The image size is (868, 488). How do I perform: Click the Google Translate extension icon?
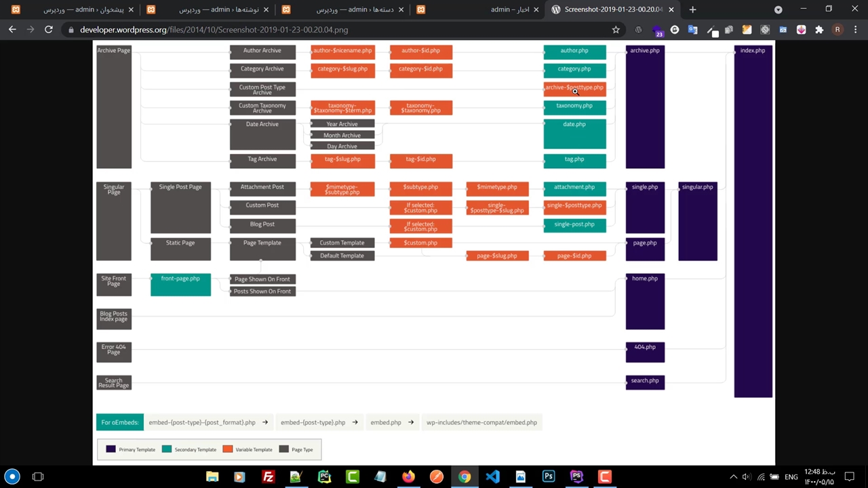click(692, 30)
